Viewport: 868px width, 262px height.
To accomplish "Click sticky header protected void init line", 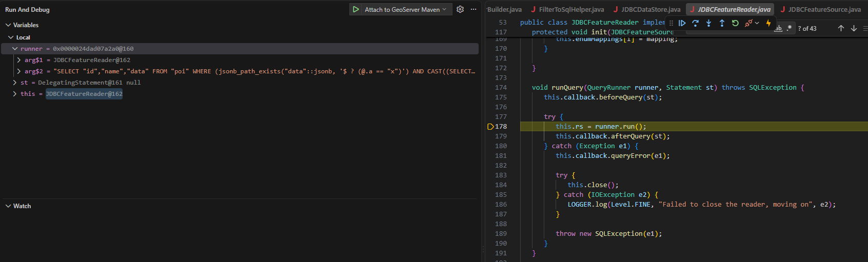I will [x=602, y=32].
